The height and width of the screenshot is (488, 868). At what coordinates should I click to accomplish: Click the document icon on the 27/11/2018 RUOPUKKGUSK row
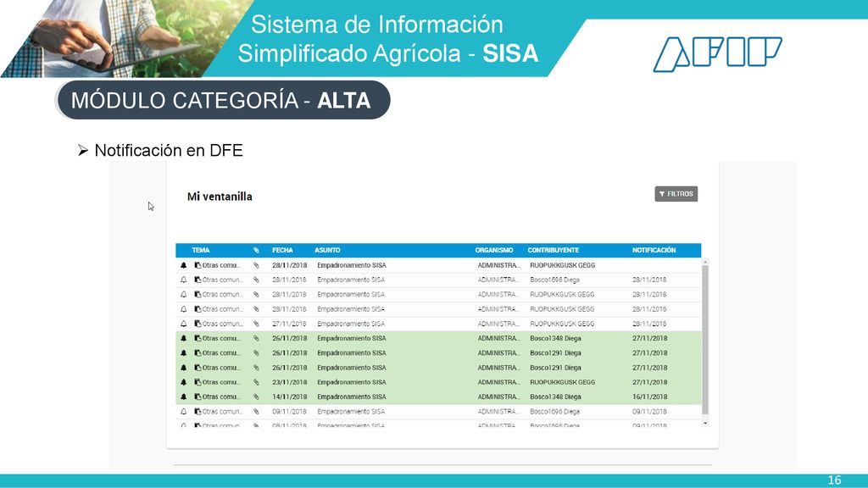(x=198, y=324)
